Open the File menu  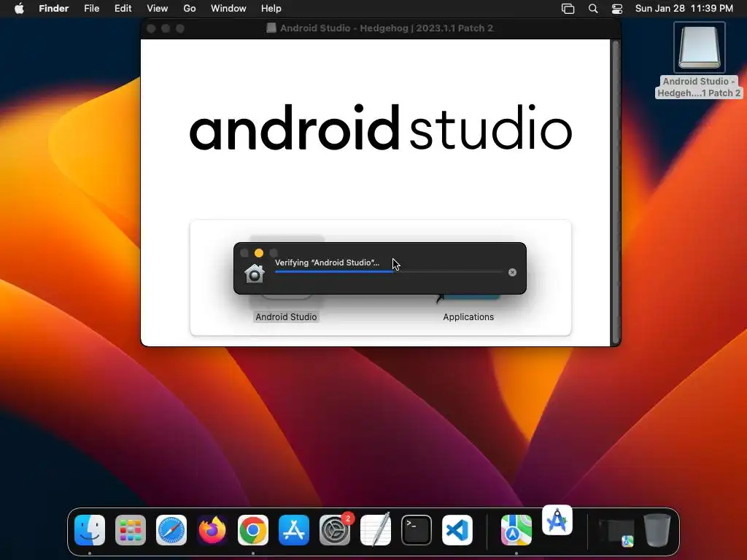[91, 9]
